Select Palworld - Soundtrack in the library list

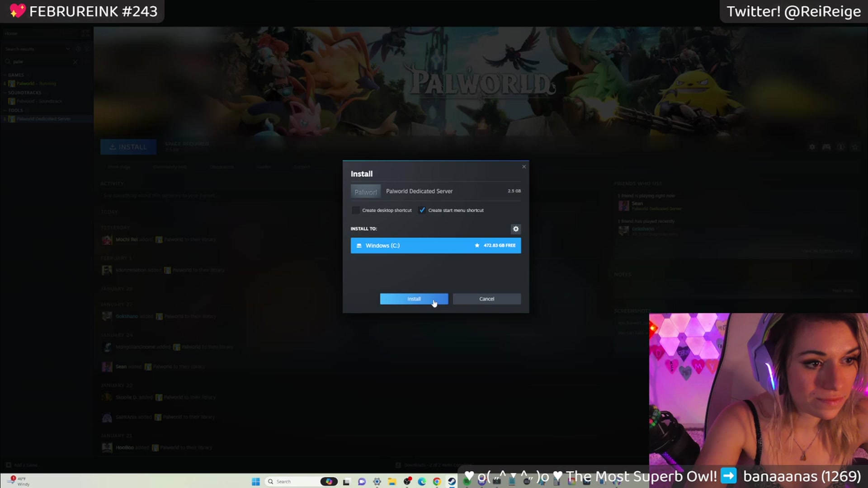click(x=39, y=101)
